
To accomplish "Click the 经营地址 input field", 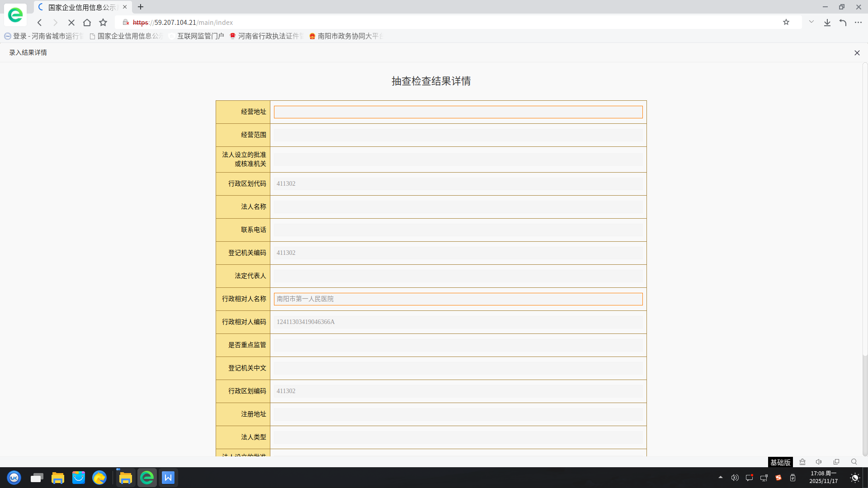I will pyautogui.click(x=458, y=112).
